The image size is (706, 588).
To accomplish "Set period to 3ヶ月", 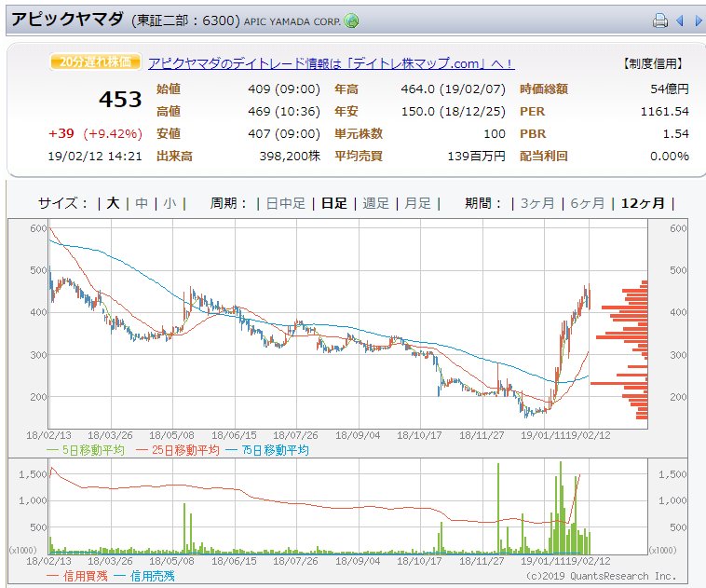I will tap(537, 203).
